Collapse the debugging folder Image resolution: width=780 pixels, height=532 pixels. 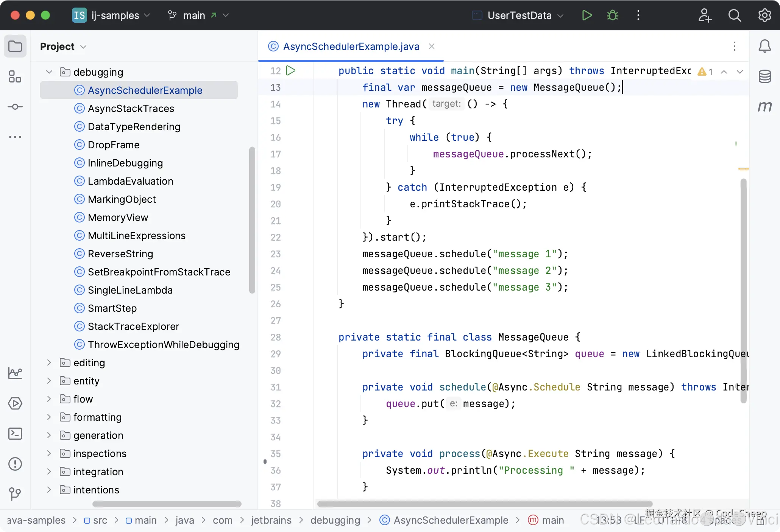click(x=49, y=72)
